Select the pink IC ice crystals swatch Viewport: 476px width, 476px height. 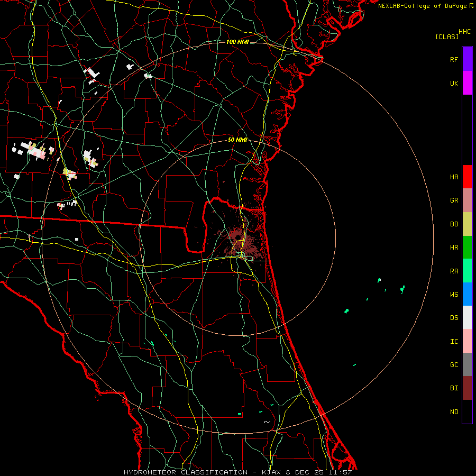[x=467, y=341]
